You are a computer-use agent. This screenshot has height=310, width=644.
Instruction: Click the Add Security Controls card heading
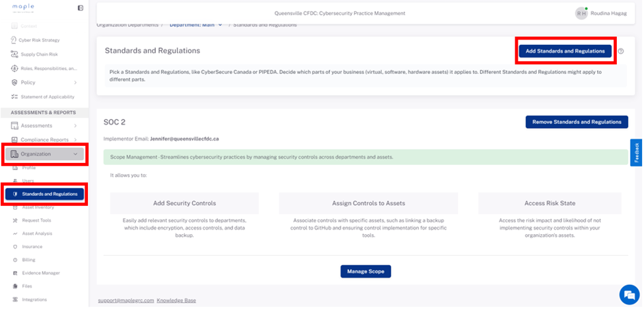pos(184,203)
